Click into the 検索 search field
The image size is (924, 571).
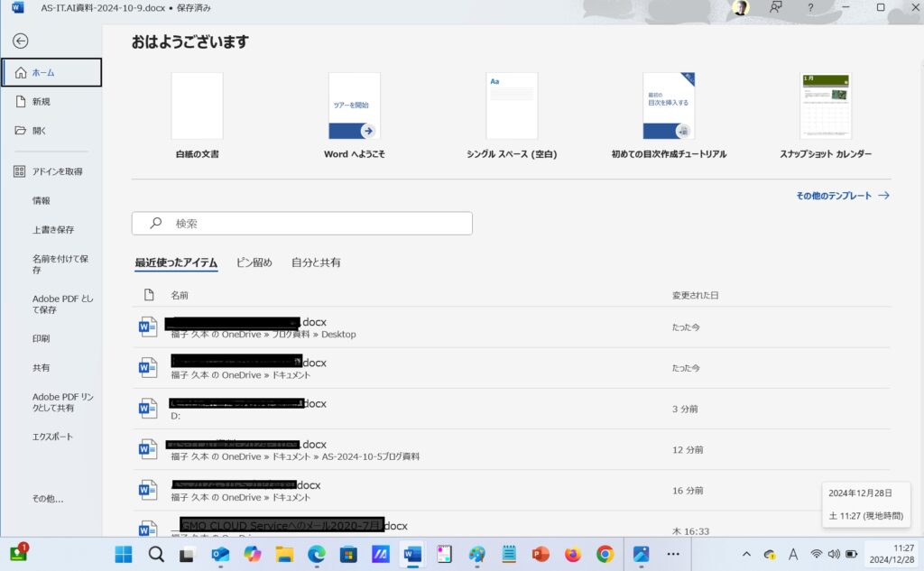pos(301,224)
